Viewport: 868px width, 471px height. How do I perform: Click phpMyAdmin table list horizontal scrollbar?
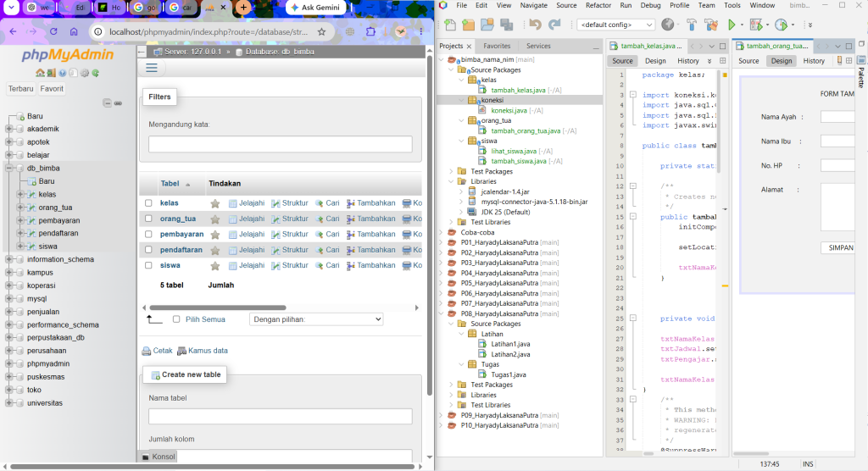(218, 308)
